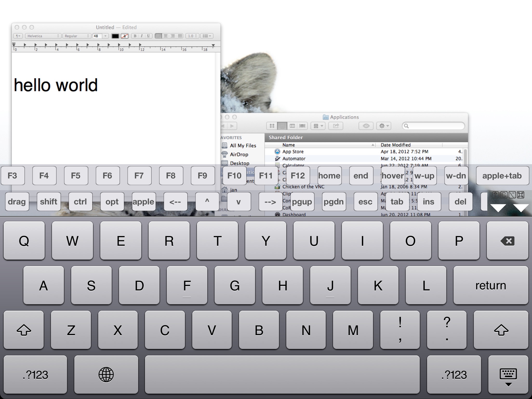Tap the F5 function key
The height and width of the screenshot is (399, 532).
(x=76, y=176)
